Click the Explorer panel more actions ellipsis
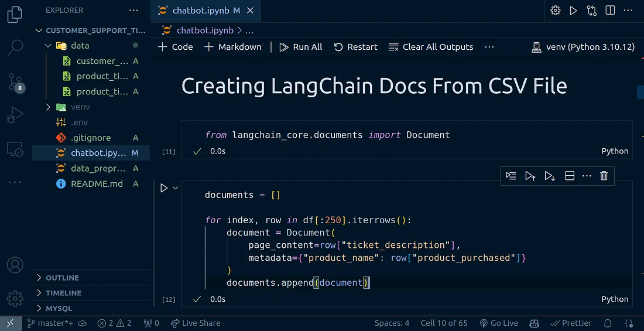This screenshot has height=331, width=644. tap(133, 11)
